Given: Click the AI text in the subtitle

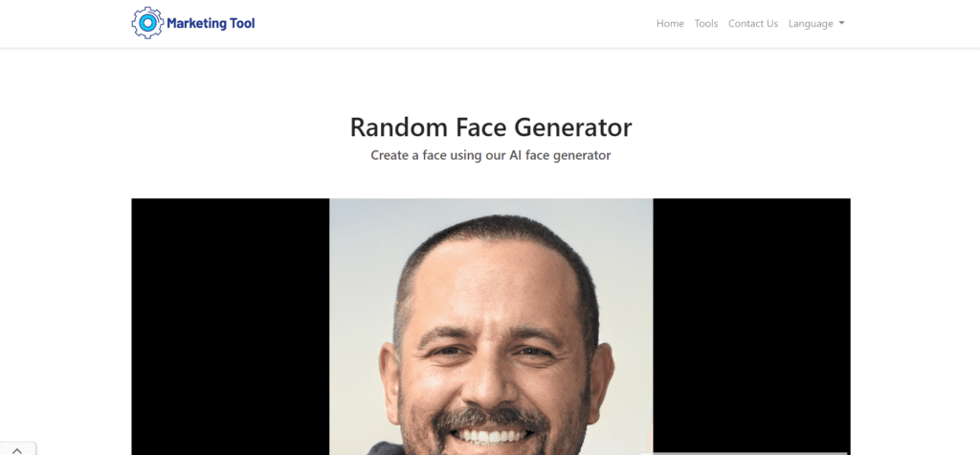Looking at the screenshot, I should 515,155.
